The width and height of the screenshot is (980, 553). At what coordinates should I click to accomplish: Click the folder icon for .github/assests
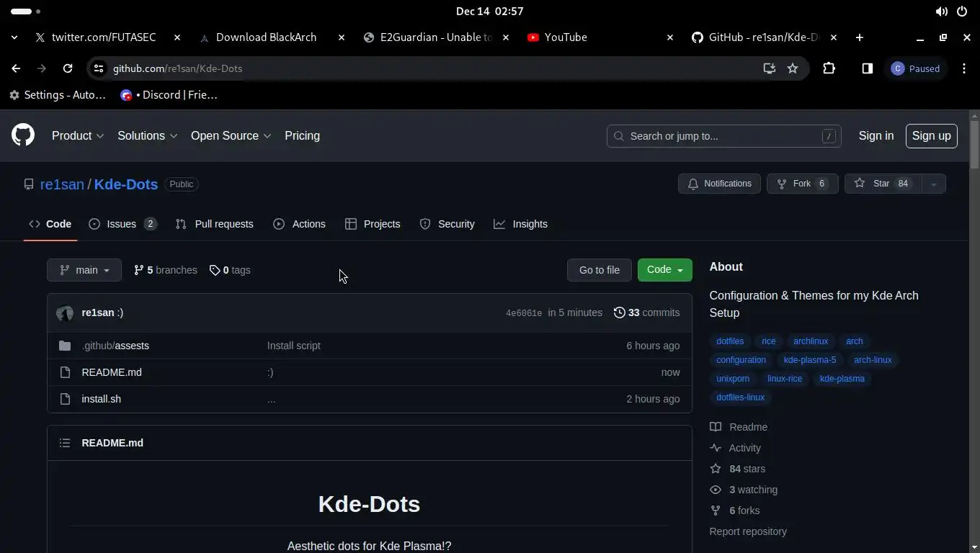pos(65,346)
